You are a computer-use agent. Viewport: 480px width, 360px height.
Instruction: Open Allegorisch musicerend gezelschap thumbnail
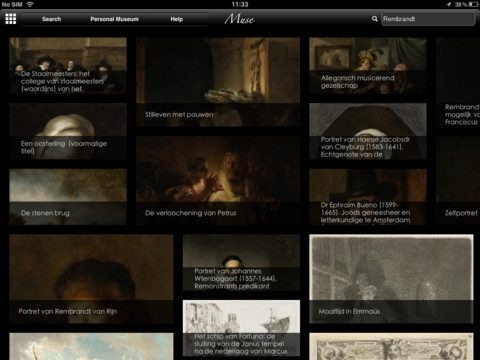coord(368,65)
